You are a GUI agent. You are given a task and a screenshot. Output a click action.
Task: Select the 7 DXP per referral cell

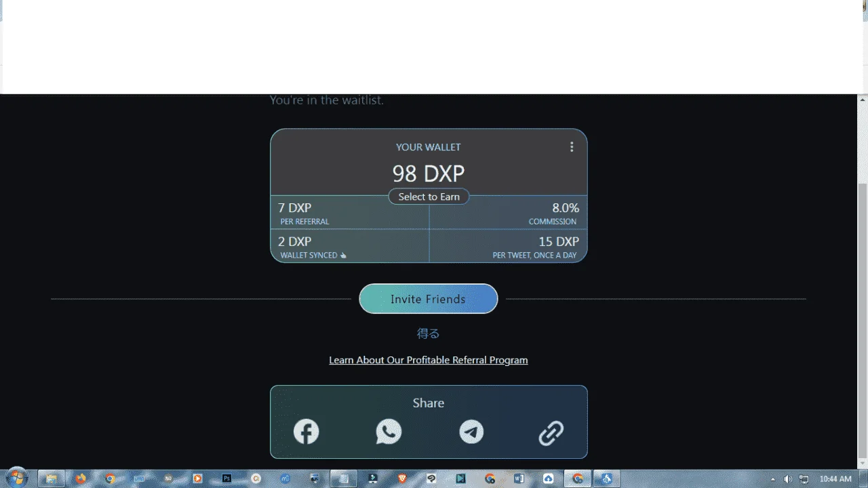pos(350,213)
